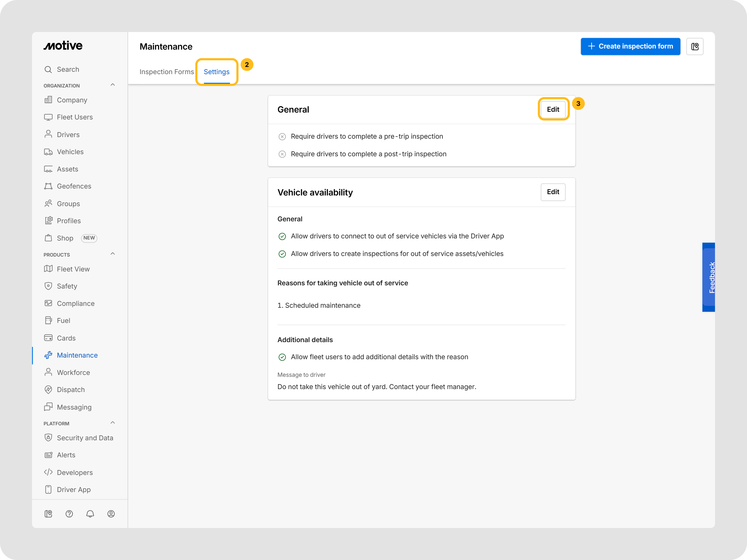The height and width of the screenshot is (560, 747).
Task: Click the help question mark icon
Action: coord(69,514)
